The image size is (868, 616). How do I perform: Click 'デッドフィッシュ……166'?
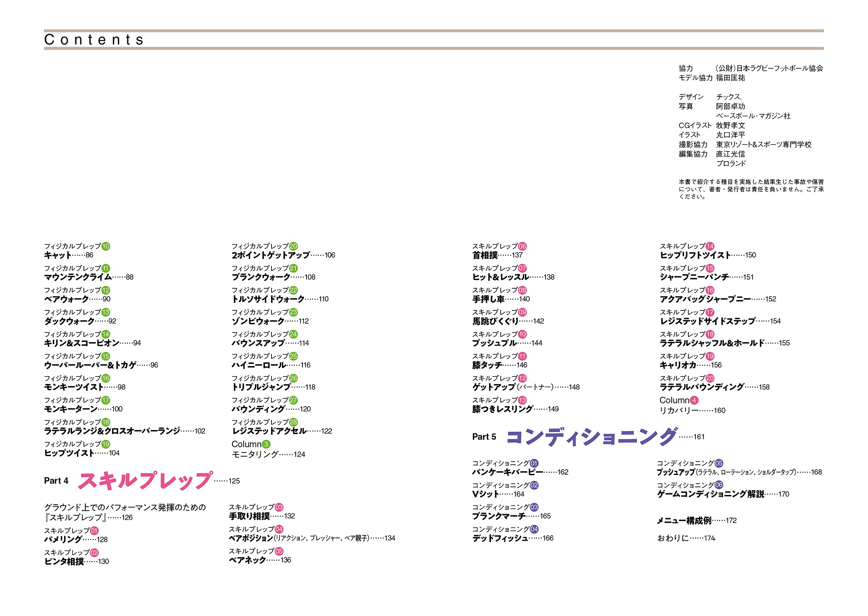pos(513,538)
